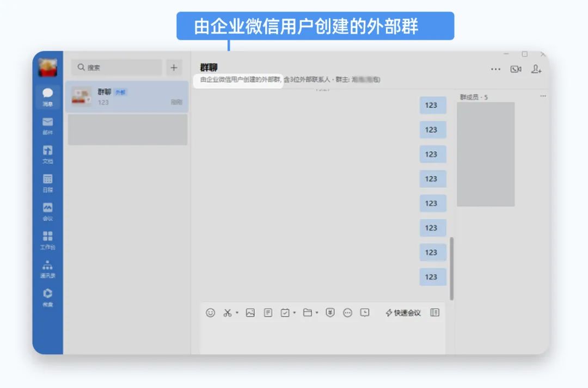
Task: Click the 群聊 chat title
Action: click(x=209, y=67)
